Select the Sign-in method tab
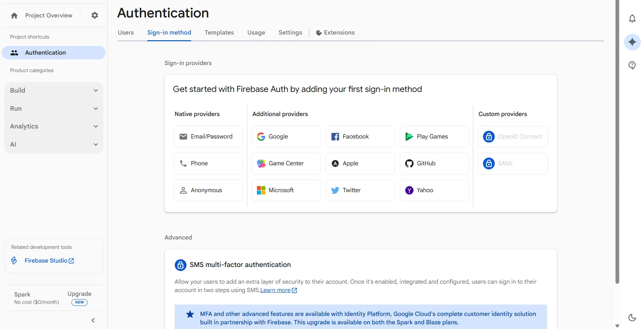Screen dimensions: 644x329 pyautogui.click(x=169, y=33)
